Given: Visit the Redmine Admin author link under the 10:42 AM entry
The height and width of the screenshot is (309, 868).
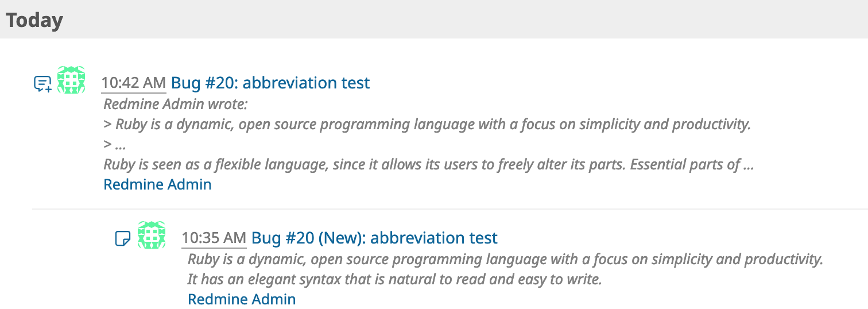Looking at the screenshot, I should point(157,184).
